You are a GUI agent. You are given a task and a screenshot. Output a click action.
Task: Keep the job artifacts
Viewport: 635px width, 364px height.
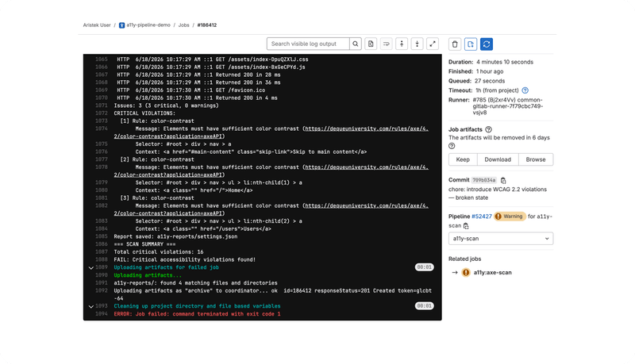pyautogui.click(x=463, y=159)
